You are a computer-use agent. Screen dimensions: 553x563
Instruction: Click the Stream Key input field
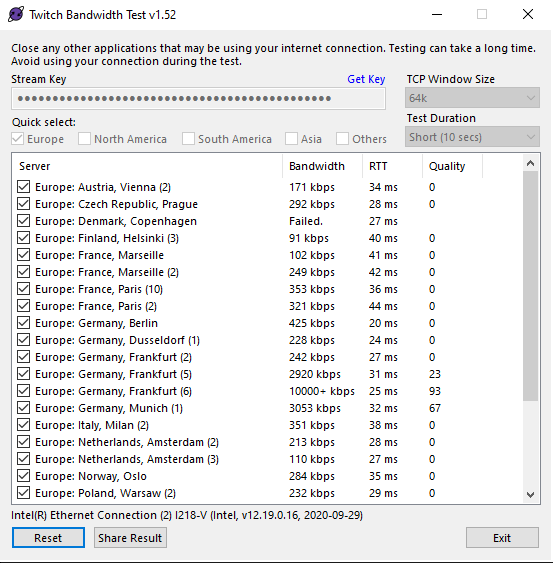[x=199, y=98]
